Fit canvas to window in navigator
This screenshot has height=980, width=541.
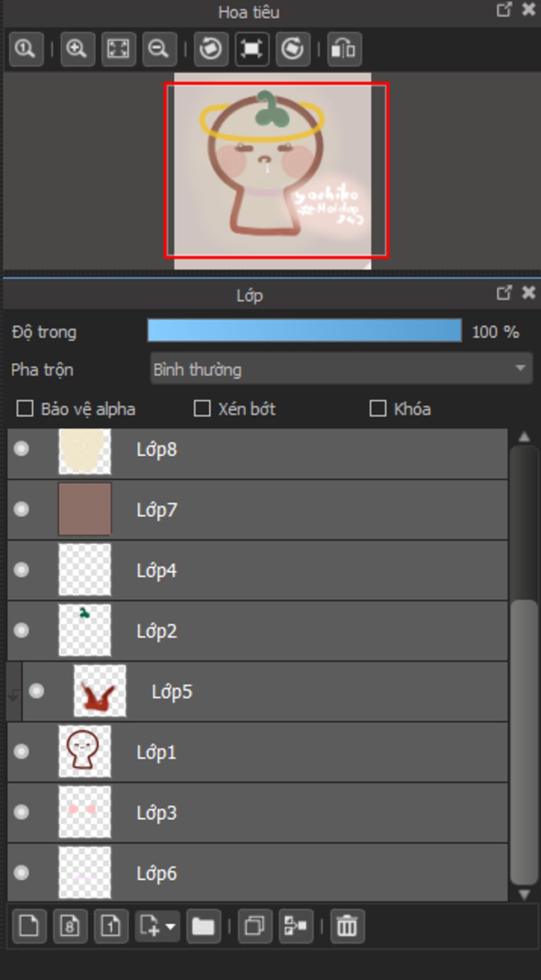click(118, 49)
